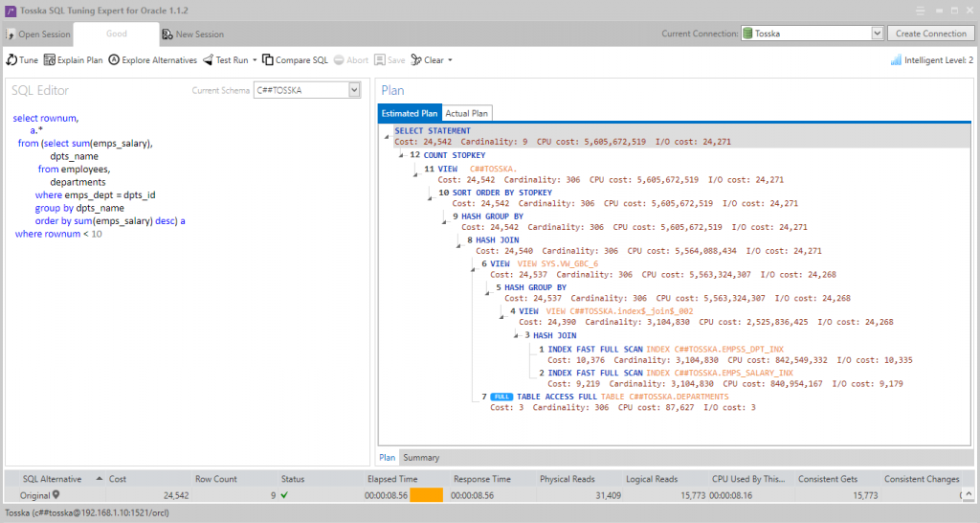
Task: Click the Test Run icon
Action: coord(208,60)
